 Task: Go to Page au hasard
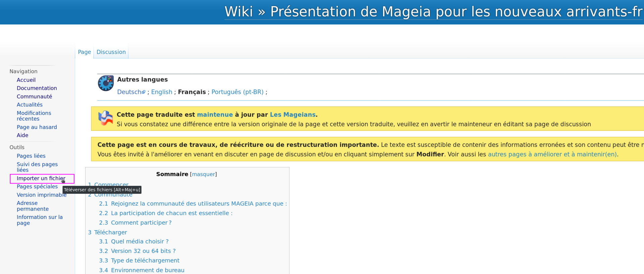[x=37, y=127]
